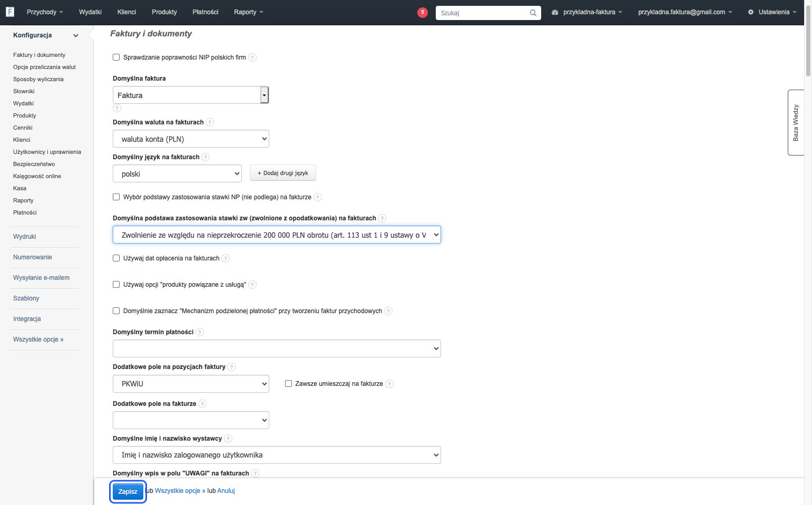The image size is (812, 505).
Task: Click help icon beside Mechanizm podzielonej płatności
Action: coord(388,311)
